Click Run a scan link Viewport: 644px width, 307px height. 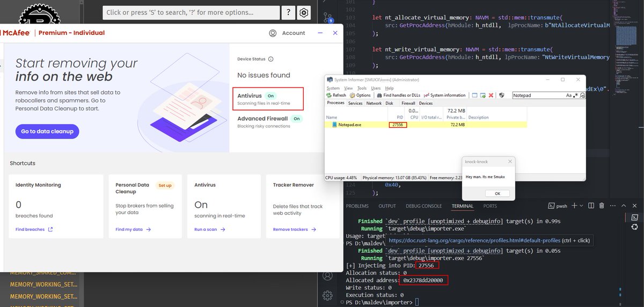click(x=209, y=229)
